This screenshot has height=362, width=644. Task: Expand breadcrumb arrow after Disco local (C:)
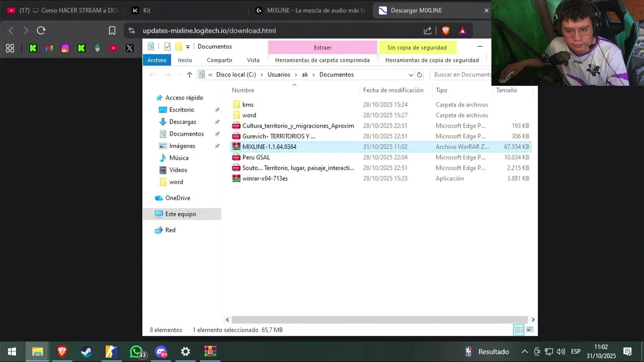(262, 74)
